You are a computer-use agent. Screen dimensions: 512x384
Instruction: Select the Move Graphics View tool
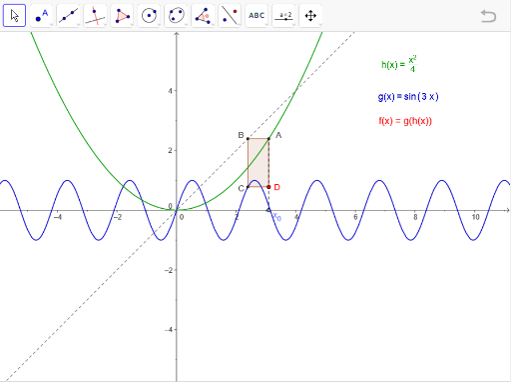click(311, 15)
